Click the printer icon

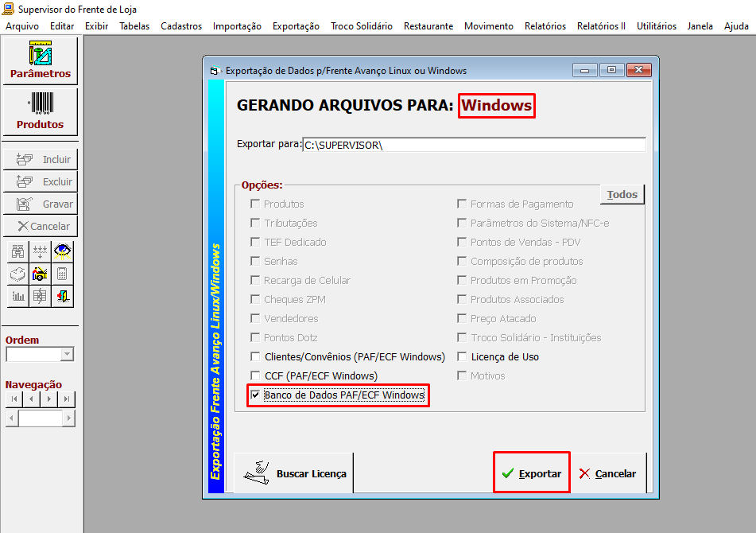tap(17, 274)
